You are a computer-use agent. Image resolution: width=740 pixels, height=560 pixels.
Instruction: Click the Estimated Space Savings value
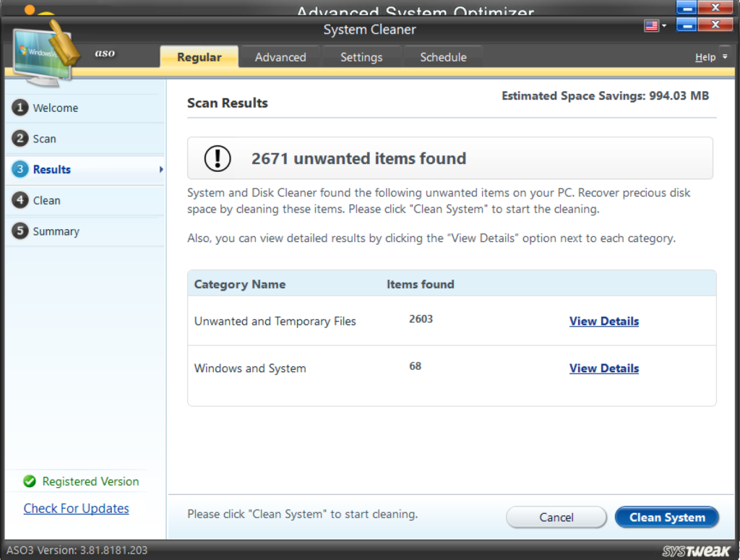point(679,96)
